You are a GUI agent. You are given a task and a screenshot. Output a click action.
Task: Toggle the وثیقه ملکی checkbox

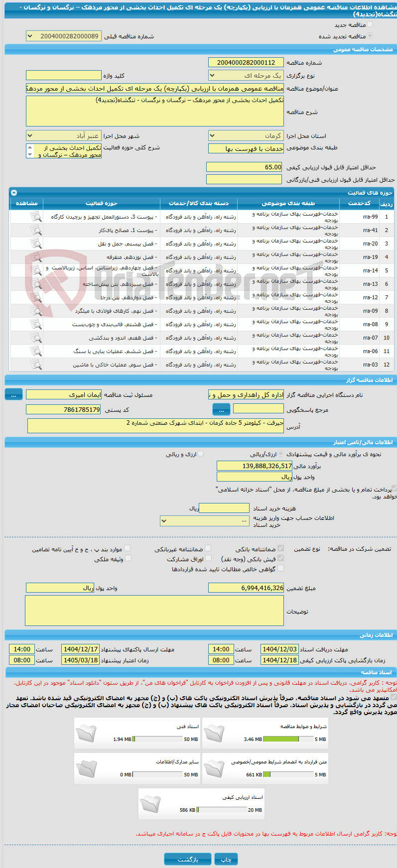click(x=128, y=558)
